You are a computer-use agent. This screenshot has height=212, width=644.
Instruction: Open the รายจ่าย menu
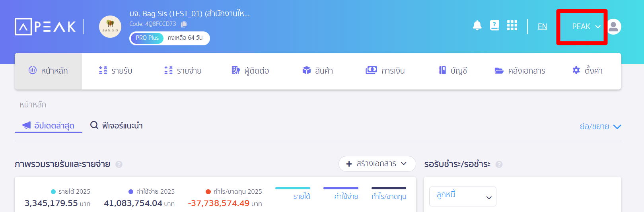[x=183, y=71]
